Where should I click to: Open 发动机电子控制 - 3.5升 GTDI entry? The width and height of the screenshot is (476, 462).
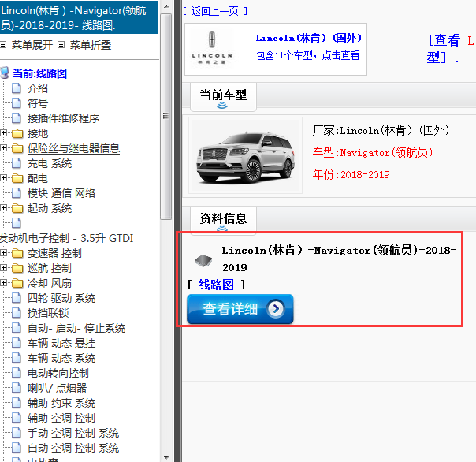pos(67,238)
